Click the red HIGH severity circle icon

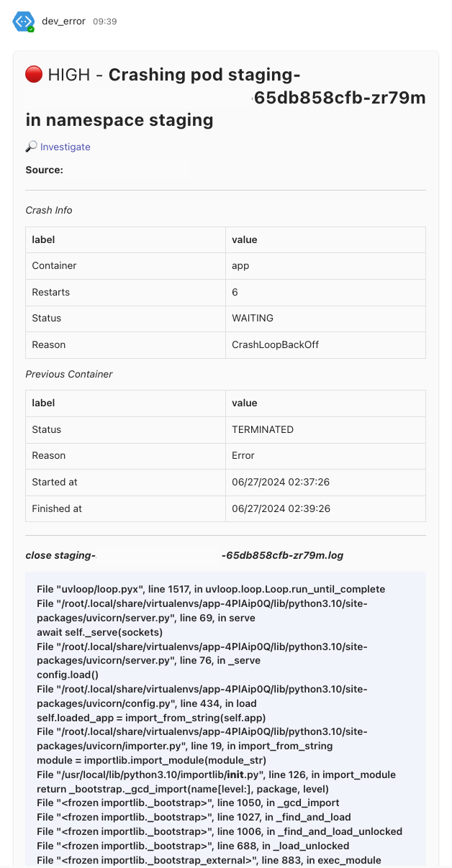34,74
